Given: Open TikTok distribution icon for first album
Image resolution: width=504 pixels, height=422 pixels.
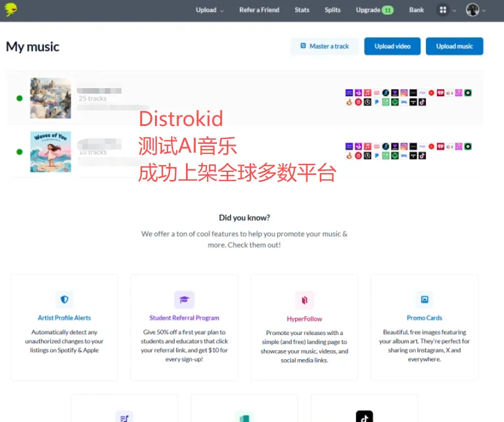Looking at the screenshot, I should pyautogui.click(x=422, y=102).
